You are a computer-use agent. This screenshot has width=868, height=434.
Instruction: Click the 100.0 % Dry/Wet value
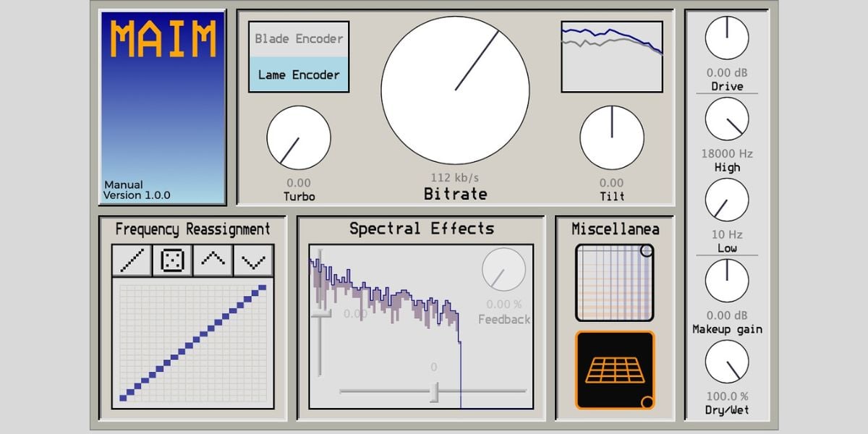727,396
